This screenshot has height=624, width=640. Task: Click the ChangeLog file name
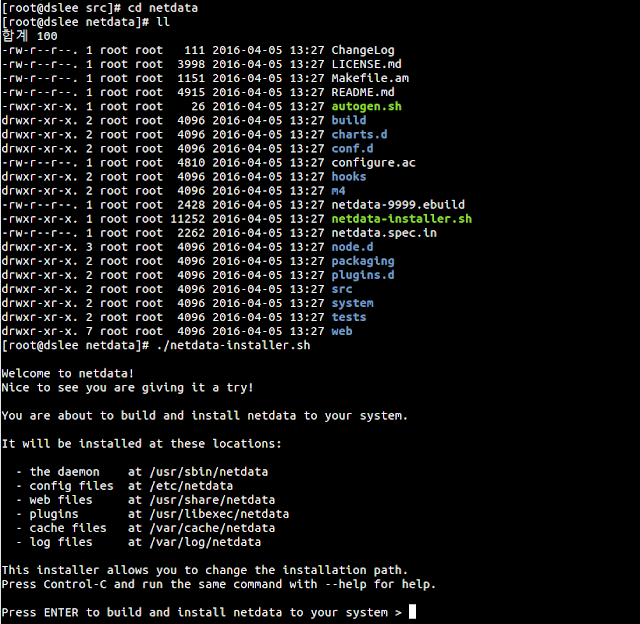click(362, 50)
